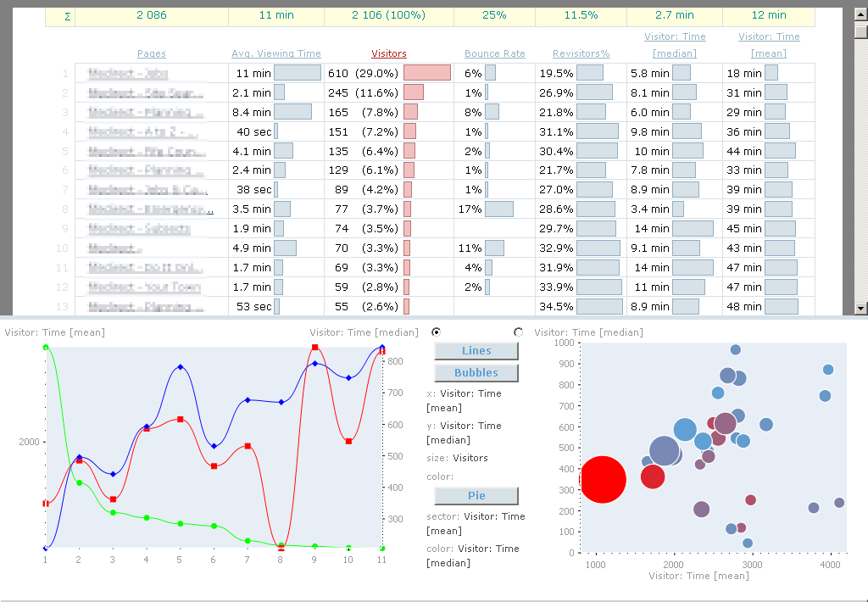Switch chart to Bubbles view
The width and height of the screenshot is (868, 602).
click(x=476, y=373)
